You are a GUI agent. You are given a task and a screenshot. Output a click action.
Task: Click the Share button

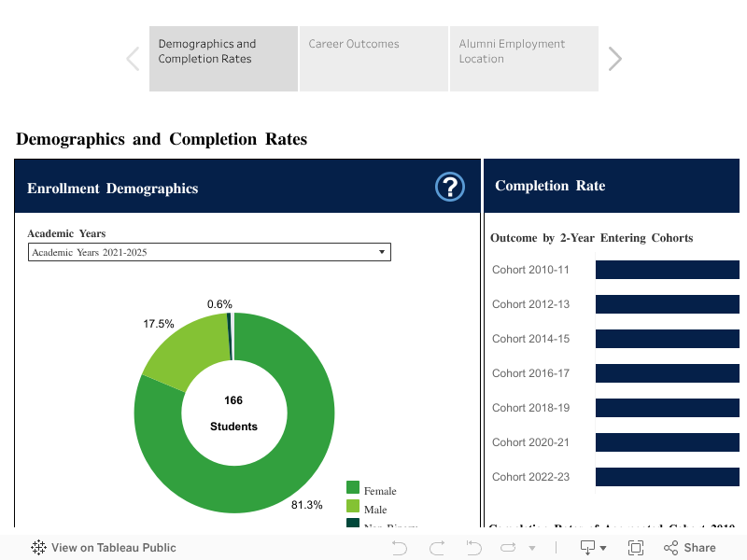pos(689,548)
